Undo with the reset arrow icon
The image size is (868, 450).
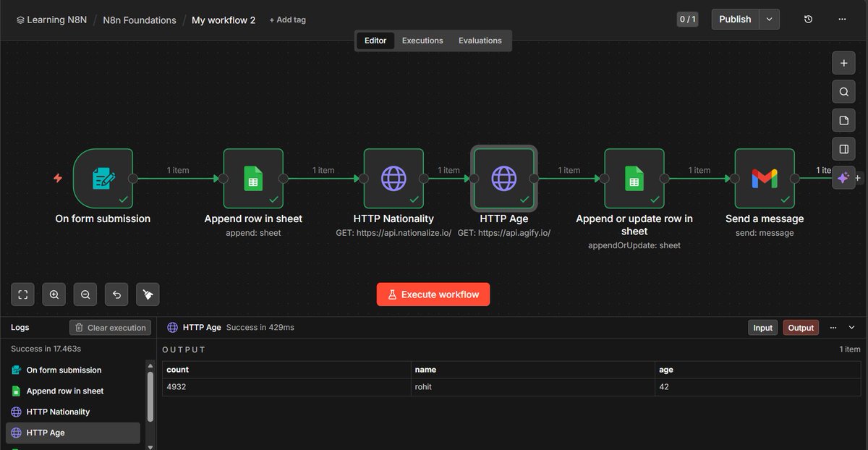tap(116, 294)
